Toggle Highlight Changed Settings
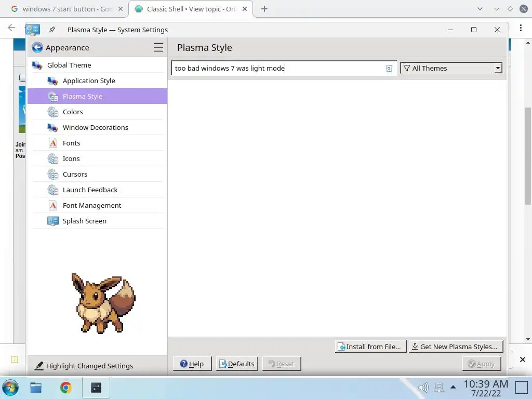The height and width of the screenshot is (399, 532). [x=84, y=366]
